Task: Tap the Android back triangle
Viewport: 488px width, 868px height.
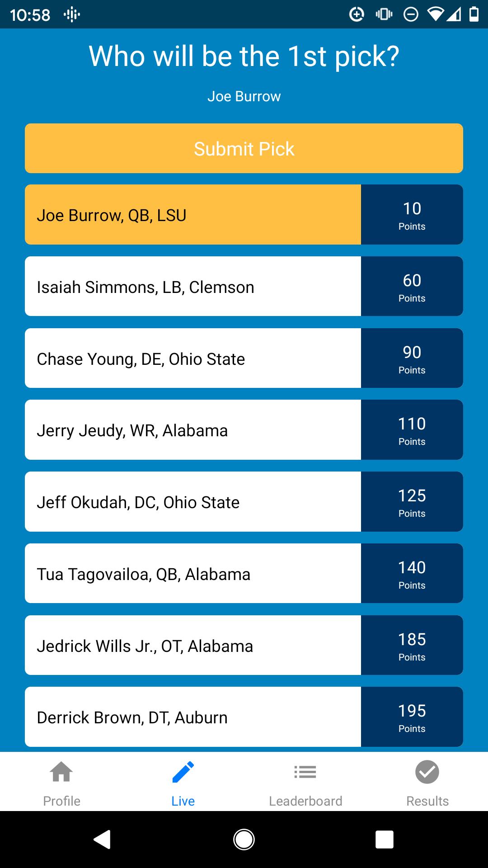Action: (x=103, y=840)
